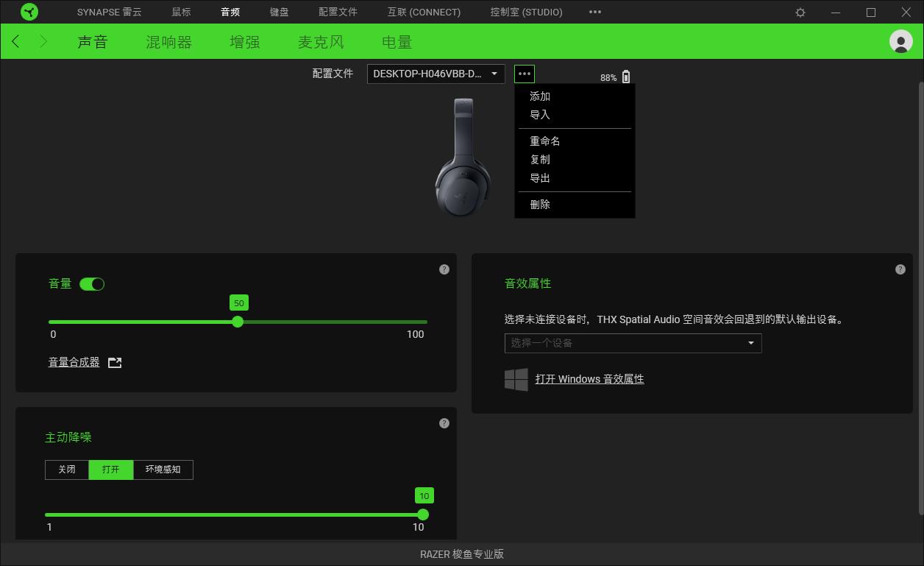
Task: Switch to the 麦克风 tab
Action: click(x=321, y=42)
